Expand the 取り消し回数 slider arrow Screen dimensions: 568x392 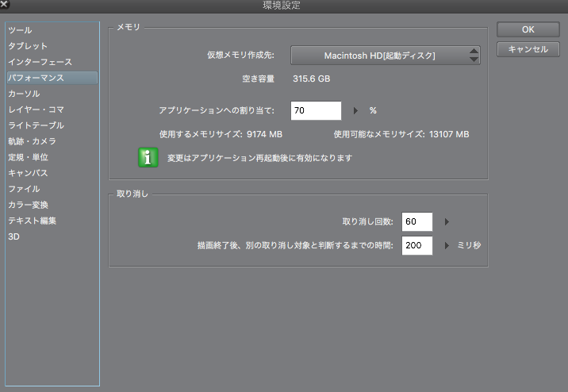click(447, 222)
